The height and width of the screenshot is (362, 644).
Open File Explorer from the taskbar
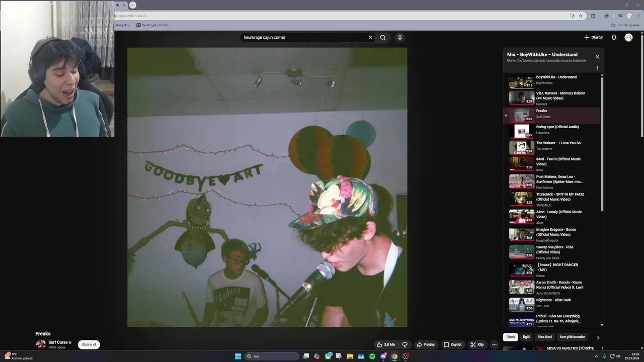click(350, 356)
